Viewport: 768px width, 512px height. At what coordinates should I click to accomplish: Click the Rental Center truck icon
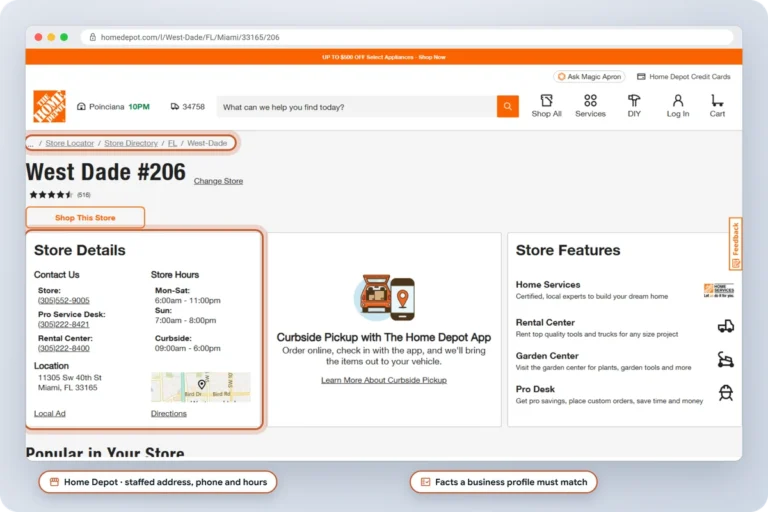(x=725, y=326)
